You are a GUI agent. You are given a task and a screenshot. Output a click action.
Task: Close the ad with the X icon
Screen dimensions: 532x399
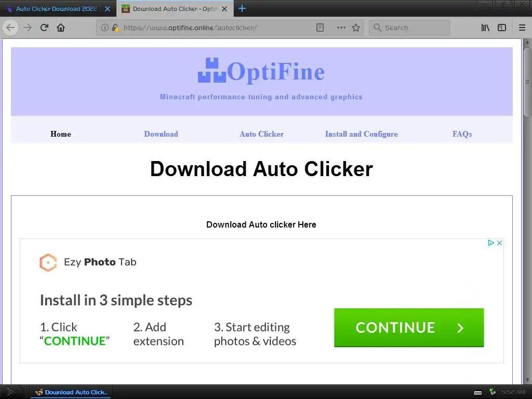coord(499,243)
